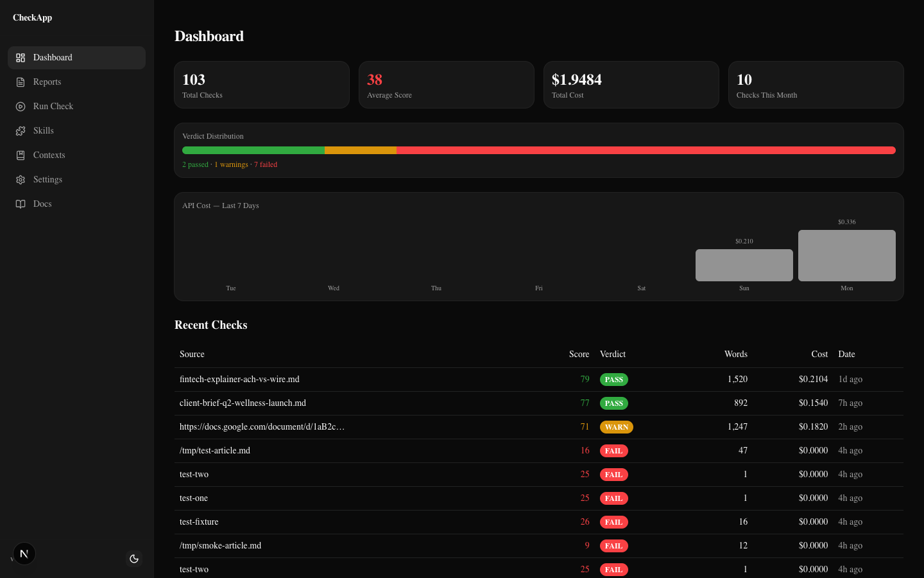The height and width of the screenshot is (578, 924).
Task: Click the Mon bar in API Cost chart
Action: point(846,256)
